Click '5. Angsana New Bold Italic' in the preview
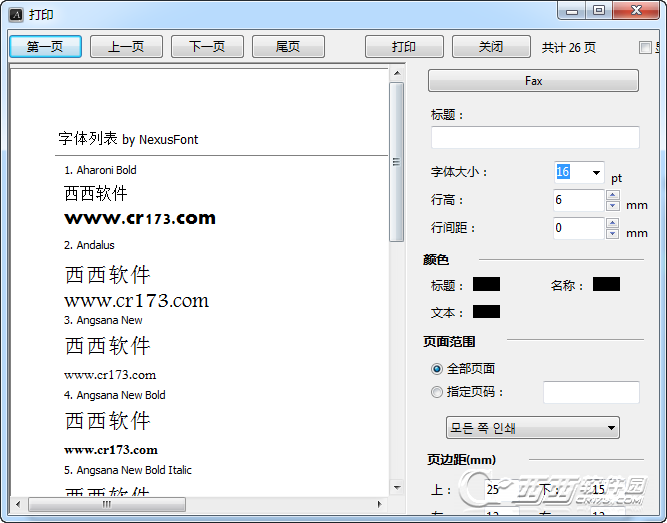667x523 pixels. 128,470
